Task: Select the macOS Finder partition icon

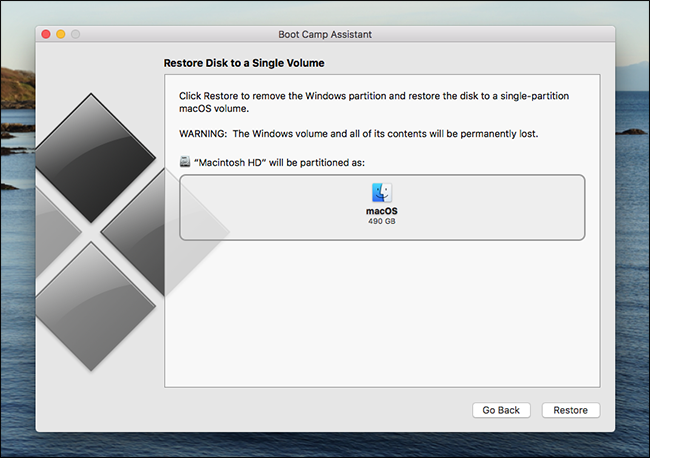Action: click(x=381, y=192)
